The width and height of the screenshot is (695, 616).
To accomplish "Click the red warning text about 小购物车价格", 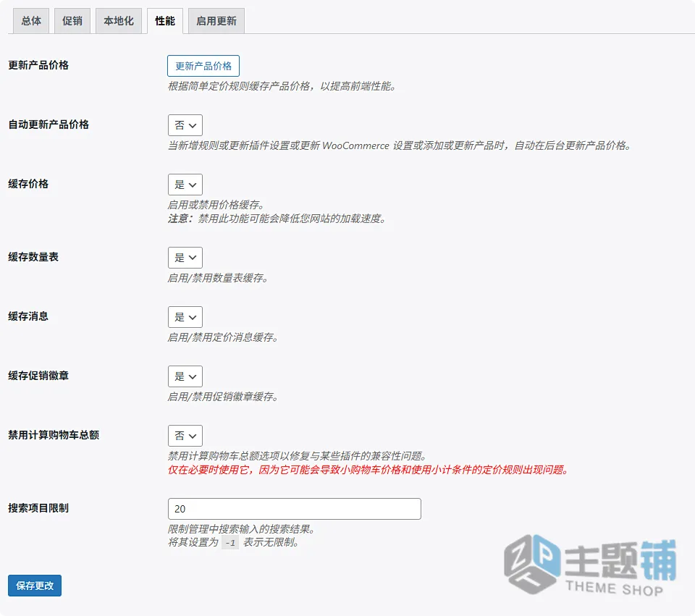I will (x=368, y=470).
